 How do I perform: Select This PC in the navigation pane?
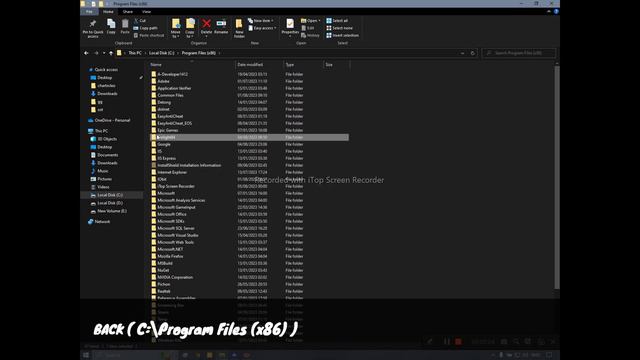click(x=101, y=131)
